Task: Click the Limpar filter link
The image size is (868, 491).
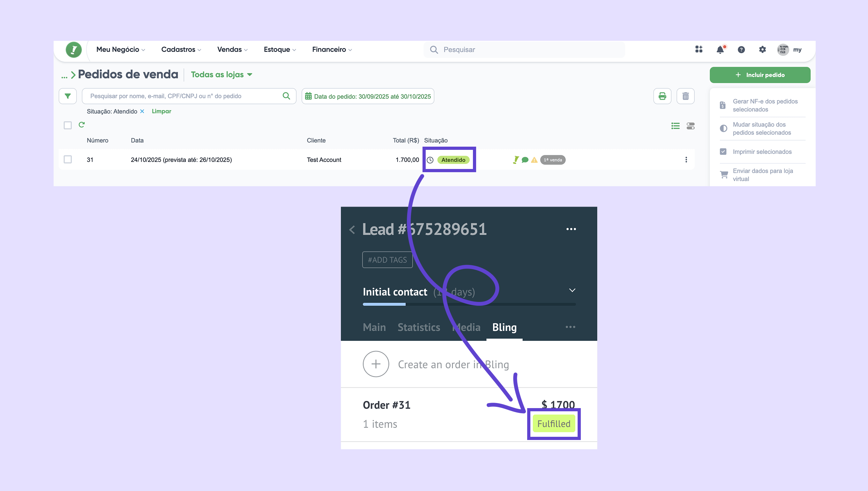Action: click(161, 111)
